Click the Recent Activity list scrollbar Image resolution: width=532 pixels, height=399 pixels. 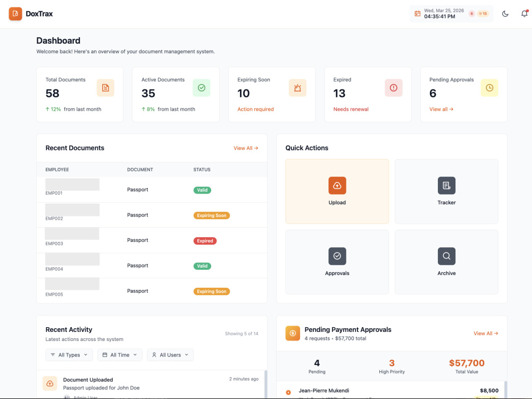click(x=265, y=384)
